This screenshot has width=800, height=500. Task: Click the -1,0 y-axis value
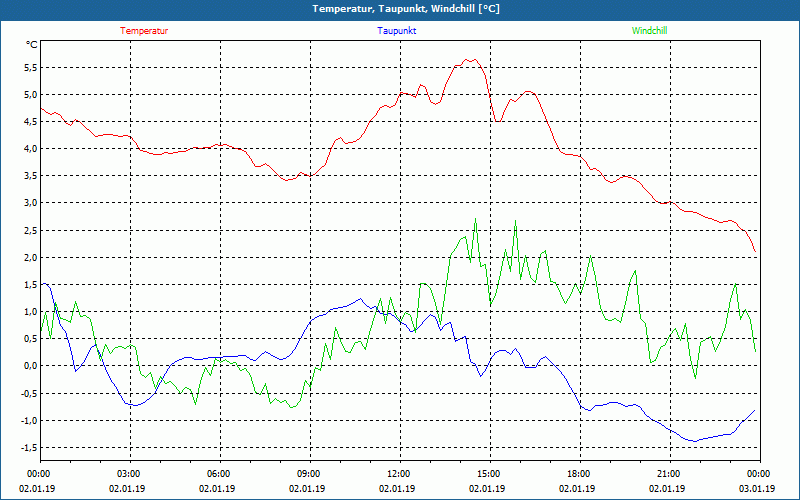click(29, 420)
